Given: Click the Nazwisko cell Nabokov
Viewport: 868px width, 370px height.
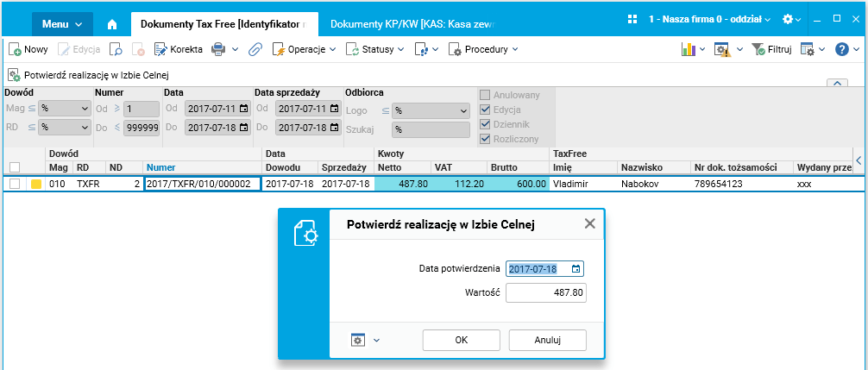Looking at the screenshot, I should click(654, 185).
